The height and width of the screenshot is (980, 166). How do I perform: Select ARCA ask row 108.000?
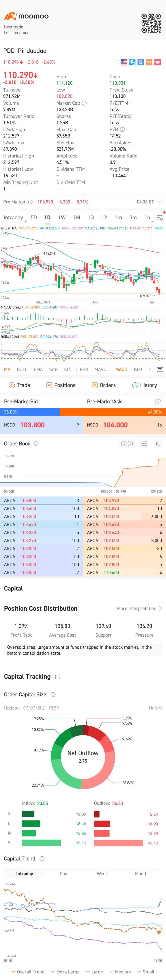[x=125, y=517]
